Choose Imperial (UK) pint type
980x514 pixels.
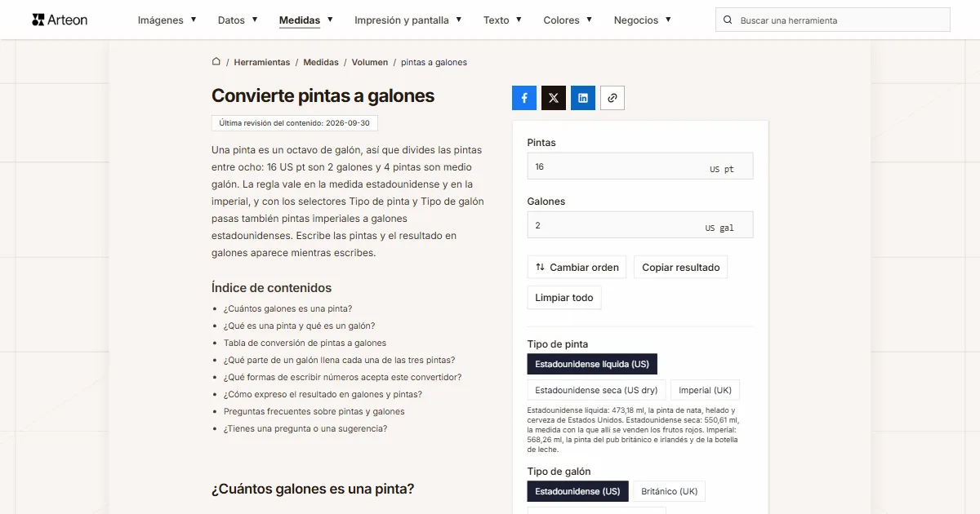coord(706,390)
